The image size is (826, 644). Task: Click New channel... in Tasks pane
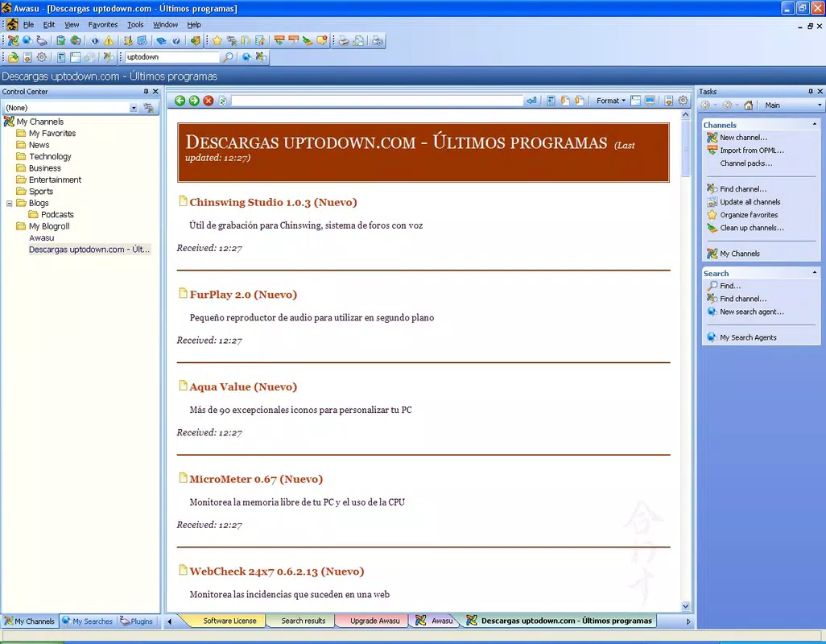(x=743, y=138)
